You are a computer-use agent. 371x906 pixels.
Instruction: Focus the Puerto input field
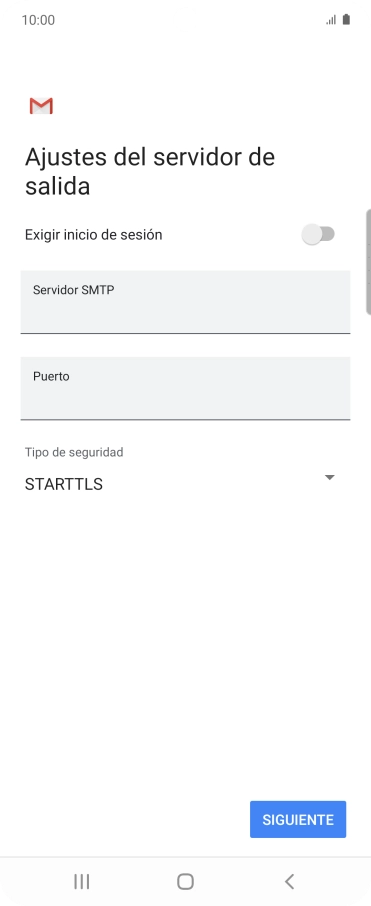[x=186, y=388]
